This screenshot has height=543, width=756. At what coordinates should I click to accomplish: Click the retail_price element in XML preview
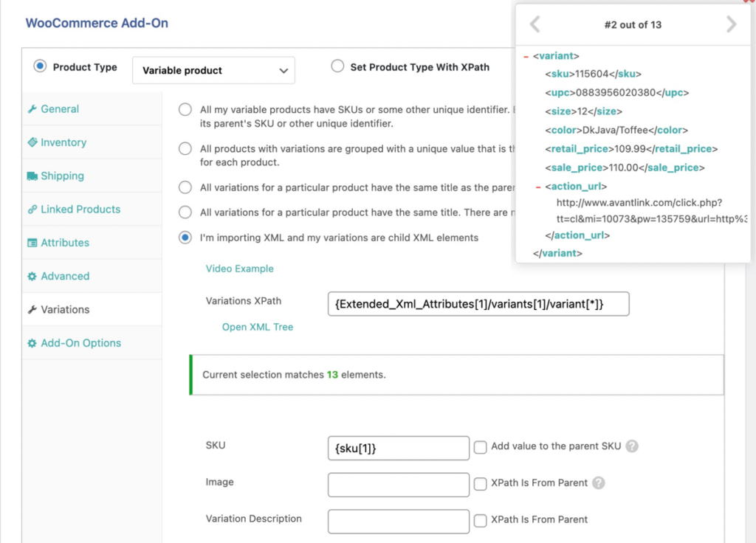[x=631, y=149]
